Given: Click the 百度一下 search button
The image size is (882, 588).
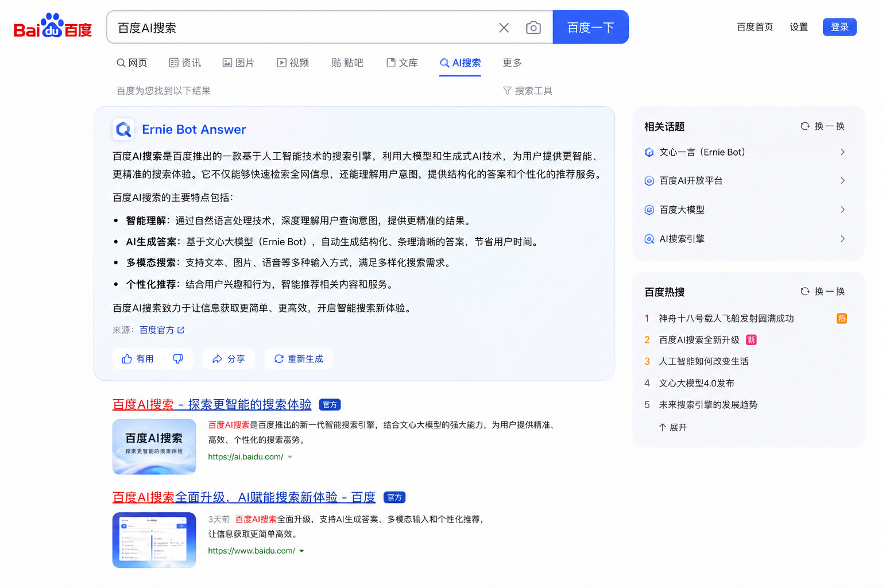Looking at the screenshot, I should click(x=590, y=27).
